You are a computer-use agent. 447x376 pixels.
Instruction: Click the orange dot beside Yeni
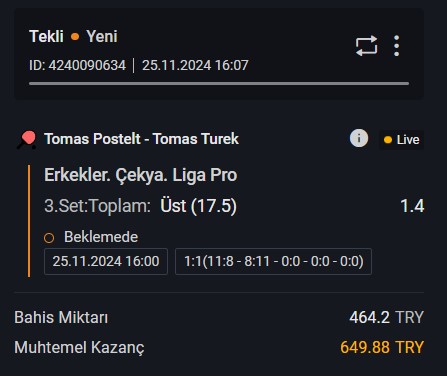75,37
